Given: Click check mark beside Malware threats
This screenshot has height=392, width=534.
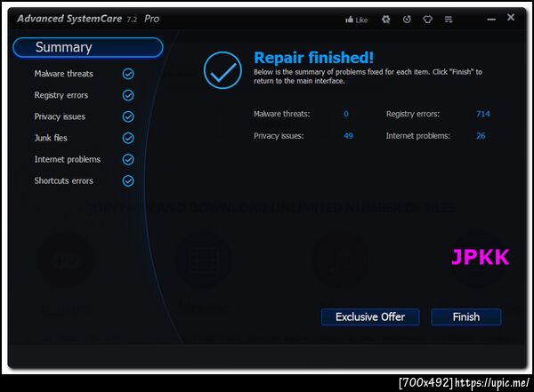Looking at the screenshot, I should click(x=128, y=74).
